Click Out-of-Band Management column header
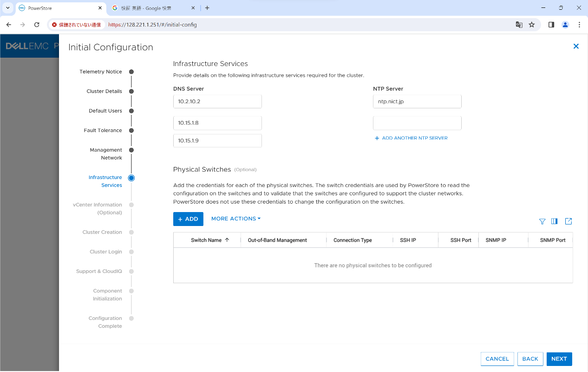The height and width of the screenshot is (372, 588). click(x=277, y=240)
